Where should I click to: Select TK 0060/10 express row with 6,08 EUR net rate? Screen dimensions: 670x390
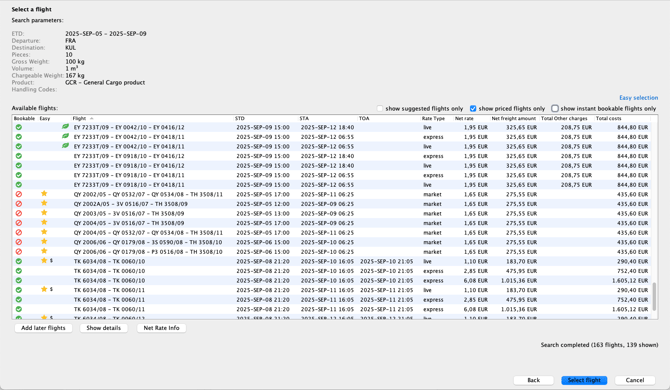[x=332, y=281]
